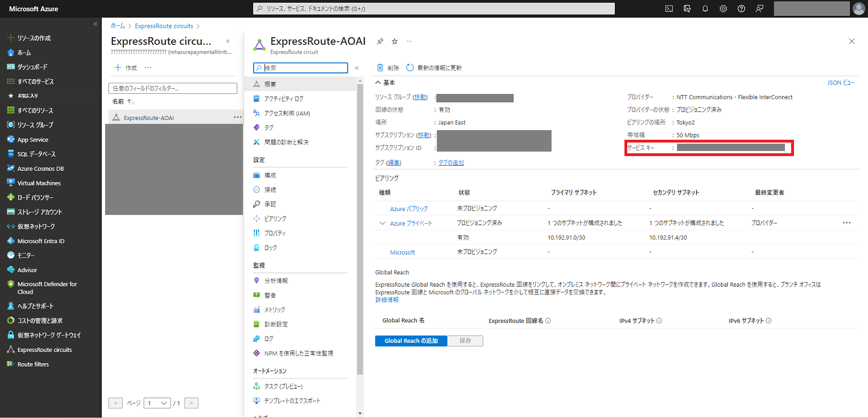Viewport: 868px width, 418px height.
Task: Open the notifications bell
Action: 705,8
